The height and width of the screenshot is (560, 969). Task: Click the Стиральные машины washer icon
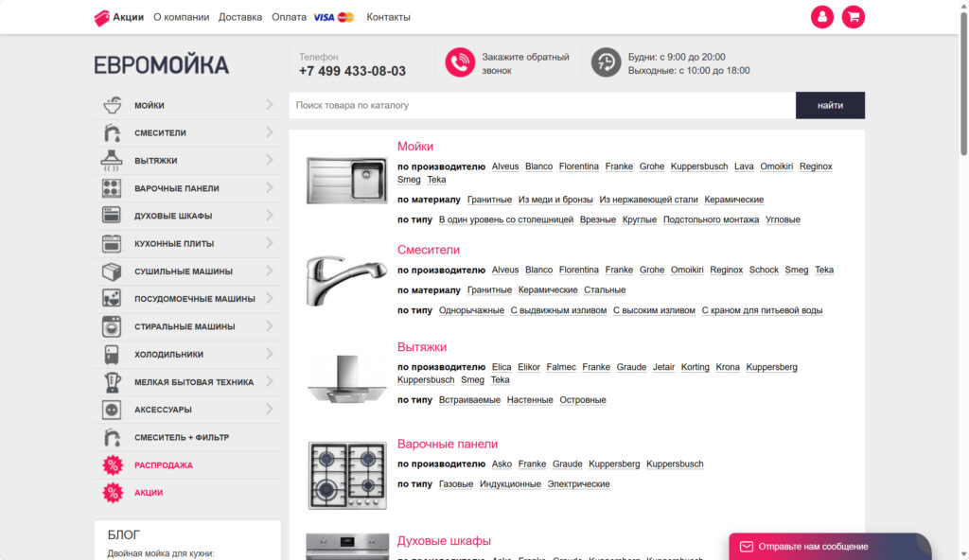click(x=112, y=326)
